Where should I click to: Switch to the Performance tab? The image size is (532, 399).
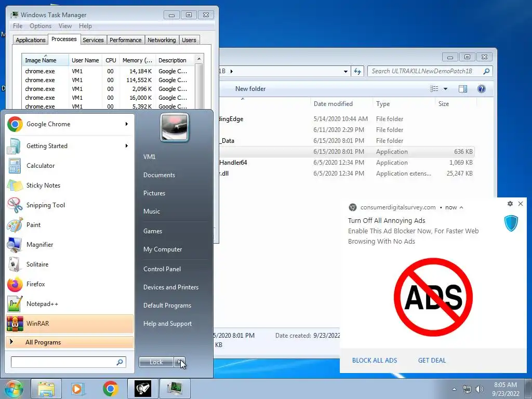tap(126, 40)
